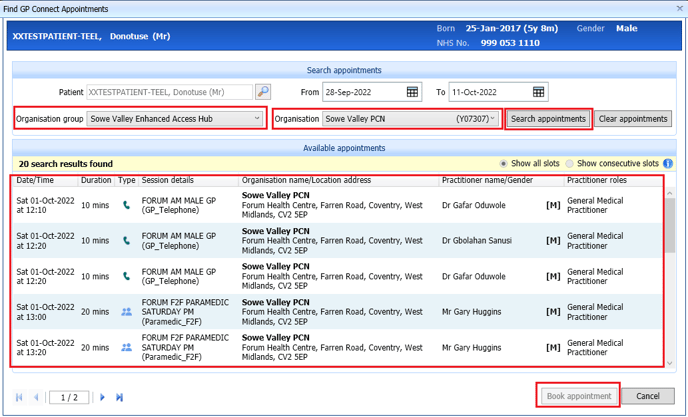
Task: Sort by the Date/Time column header
Action: click(35, 181)
